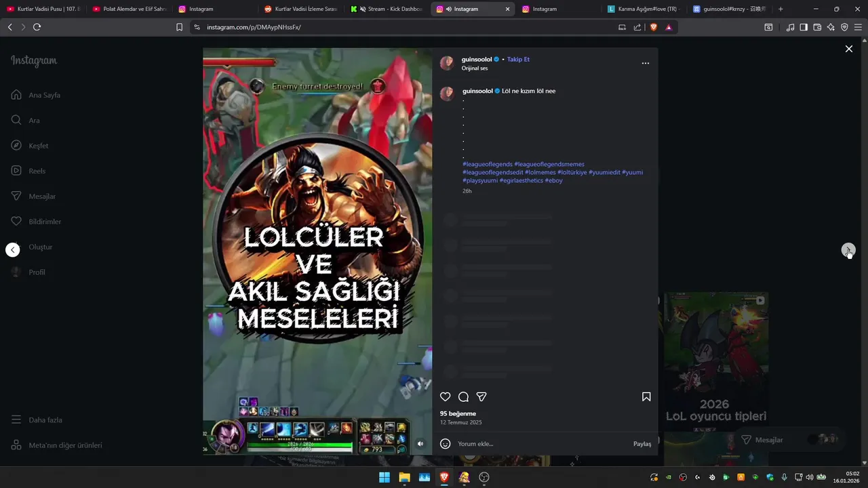Open the Windows Start menu
868x488 pixels.
click(x=384, y=477)
